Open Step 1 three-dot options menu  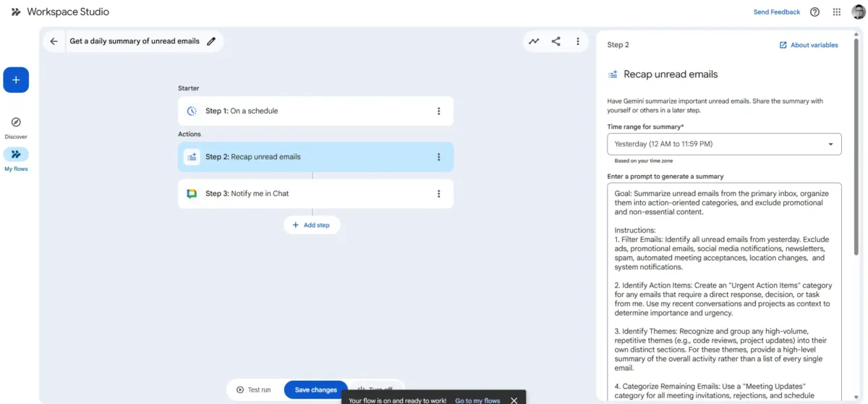tap(438, 111)
